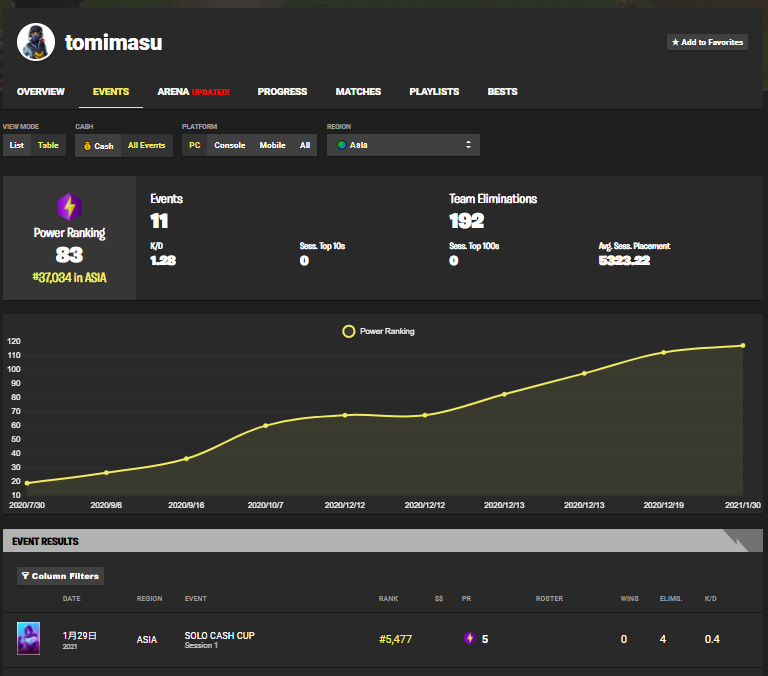The height and width of the screenshot is (676, 768).
Task: Click the Asia globe icon in region selector
Action: (342, 145)
